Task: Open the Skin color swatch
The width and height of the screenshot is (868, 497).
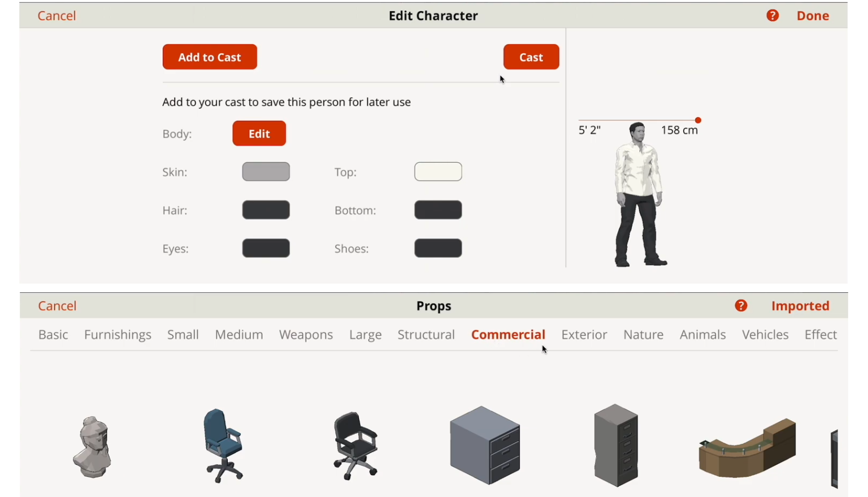Action: [266, 171]
